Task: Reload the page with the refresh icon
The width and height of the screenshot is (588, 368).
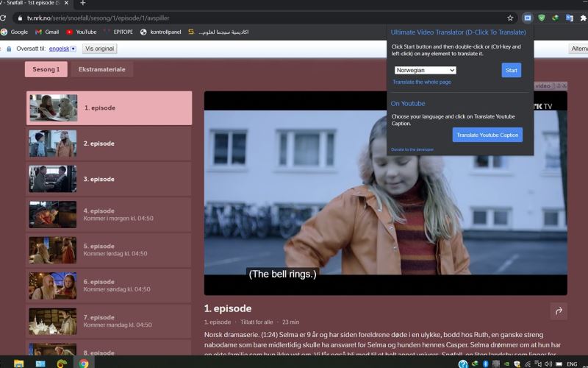Action: [3, 18]
